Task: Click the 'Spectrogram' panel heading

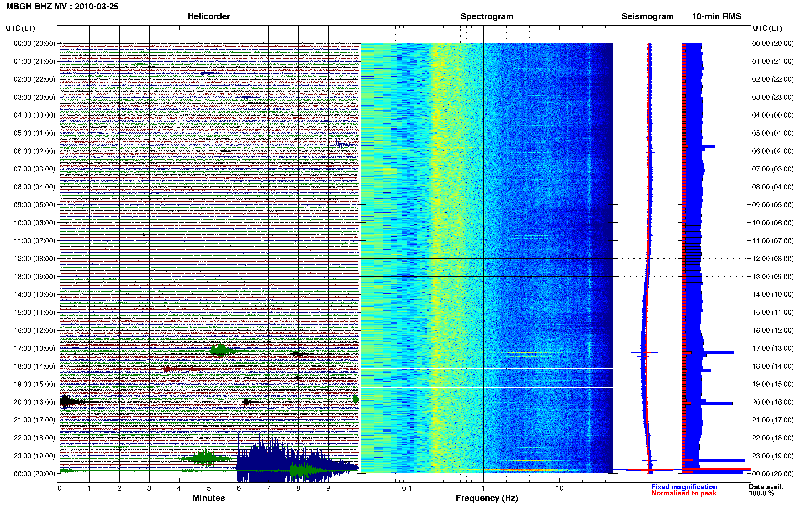Action: 487,16
